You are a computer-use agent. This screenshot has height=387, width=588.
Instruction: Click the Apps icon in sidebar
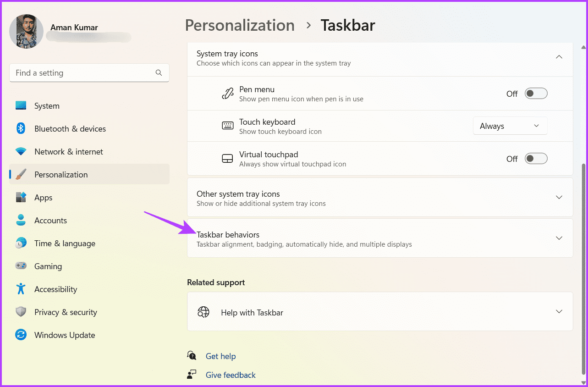coord(21,198)
